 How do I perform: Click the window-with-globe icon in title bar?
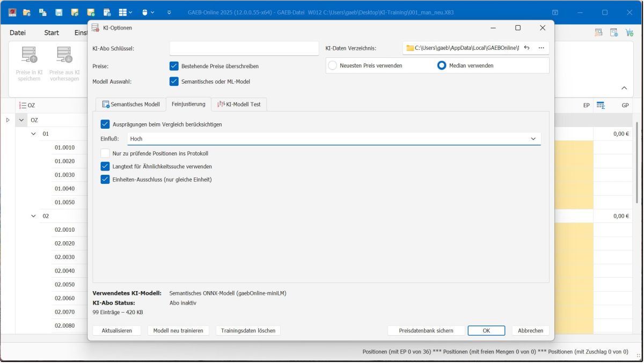107,12
